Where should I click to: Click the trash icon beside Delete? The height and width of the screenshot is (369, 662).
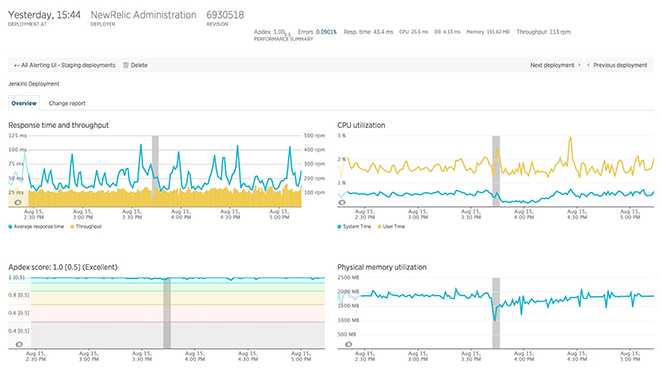click(x=126, y=65)
